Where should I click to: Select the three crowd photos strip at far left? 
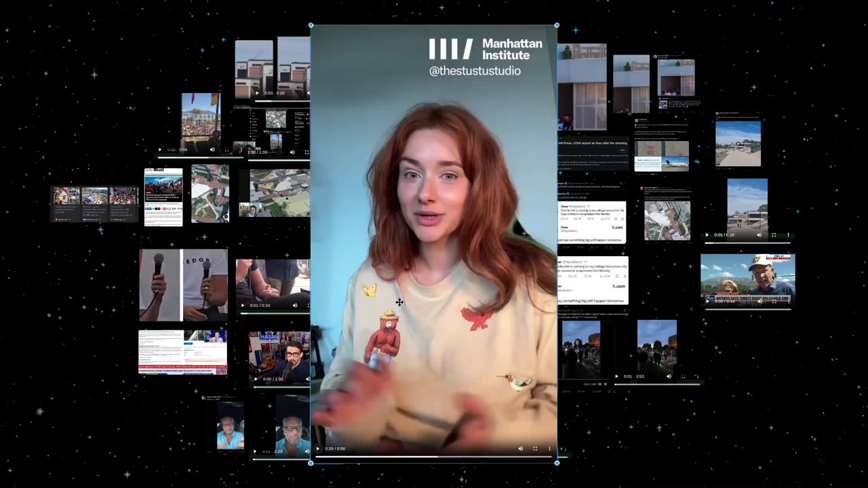tap(96, 203)
